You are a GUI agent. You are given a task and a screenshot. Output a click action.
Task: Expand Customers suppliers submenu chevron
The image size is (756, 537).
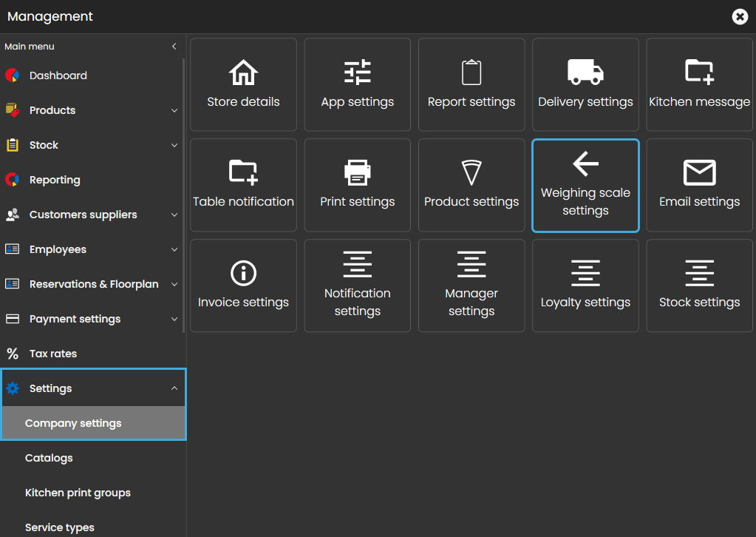pyautogui.click(x=174, y=215)
